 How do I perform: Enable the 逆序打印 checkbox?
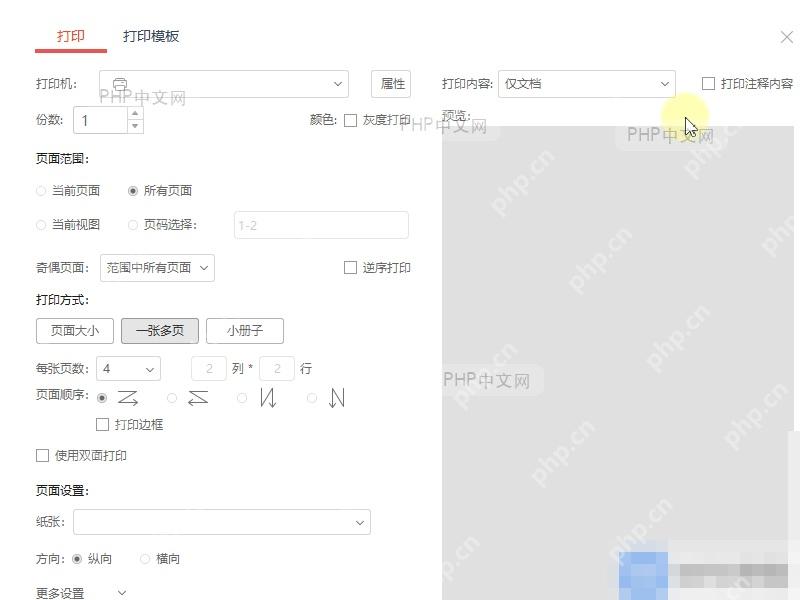click(351, 268)
